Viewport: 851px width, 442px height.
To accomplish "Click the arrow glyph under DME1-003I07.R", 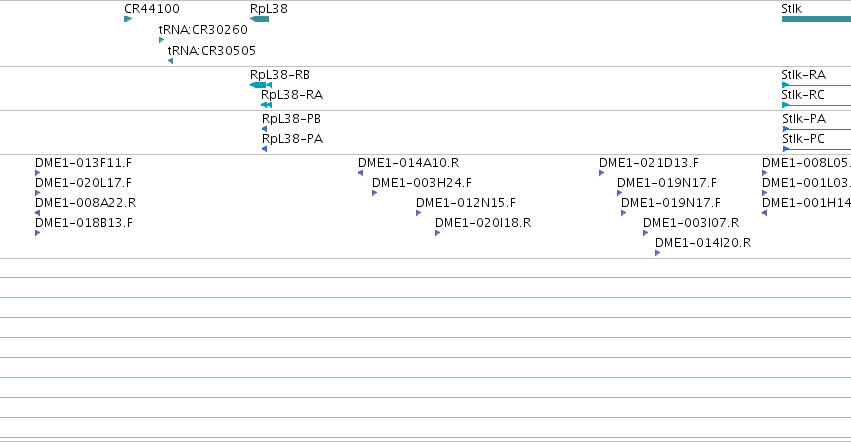I will coord(645,233).
